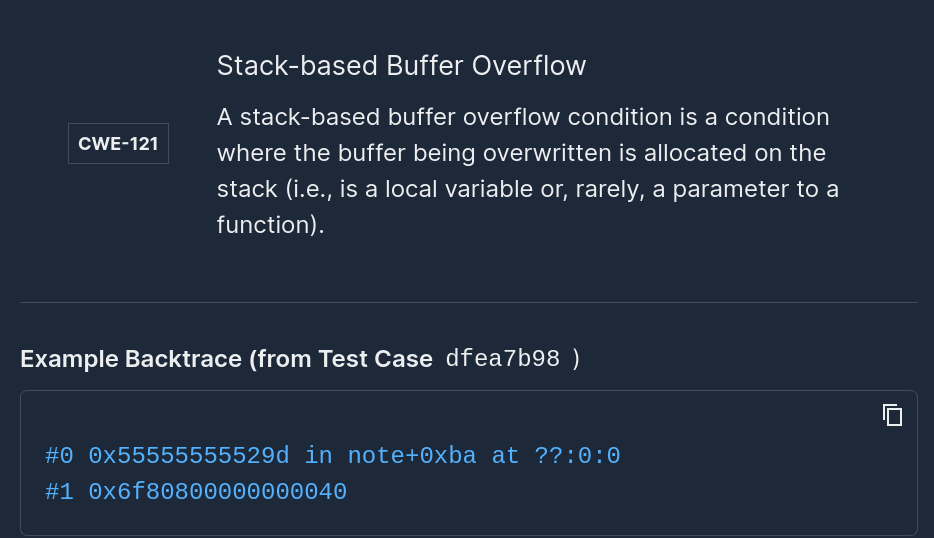Click the Stack-based Buffer Overflow title
Image resolution: width=934 pixels, height=538 pixels.
pyautogui.click(x=401, y=66)
